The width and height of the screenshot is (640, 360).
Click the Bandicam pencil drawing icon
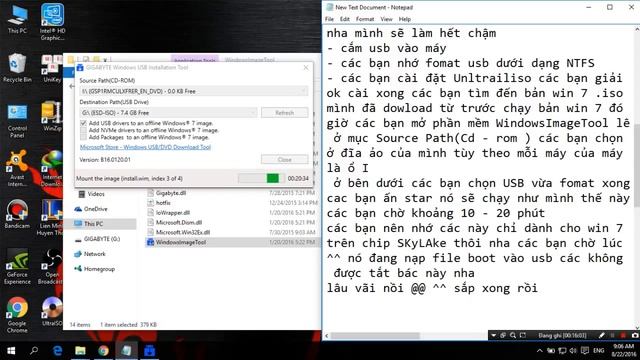[602, 335]
